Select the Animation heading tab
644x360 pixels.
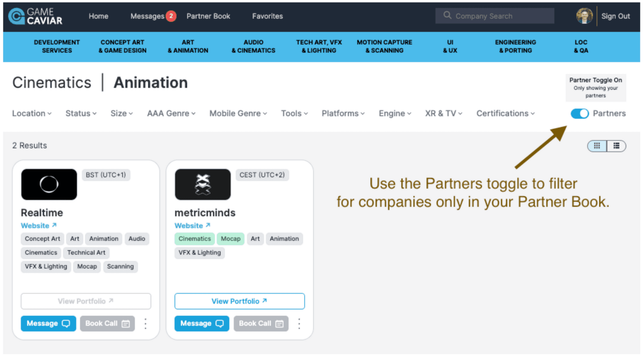[x=151, y=83]
